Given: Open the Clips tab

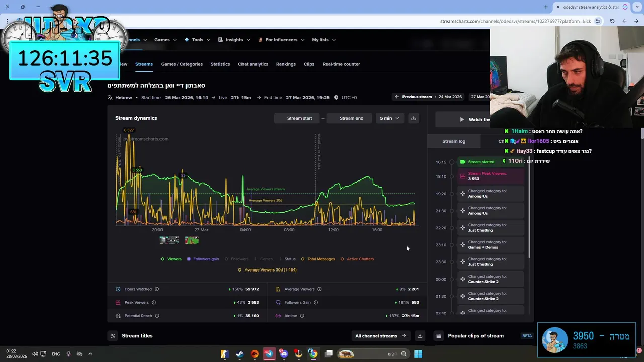Looking at the screenshot, I should (309, 64).
